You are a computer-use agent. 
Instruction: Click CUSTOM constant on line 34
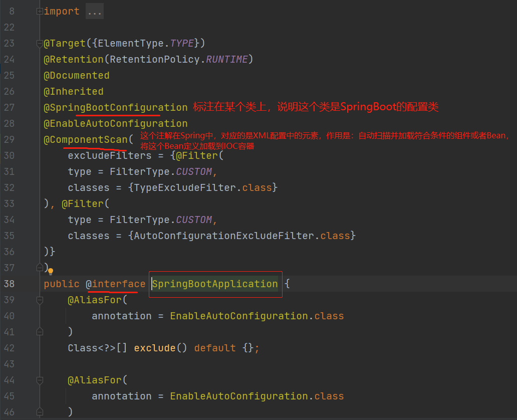[x=194, y=220]
